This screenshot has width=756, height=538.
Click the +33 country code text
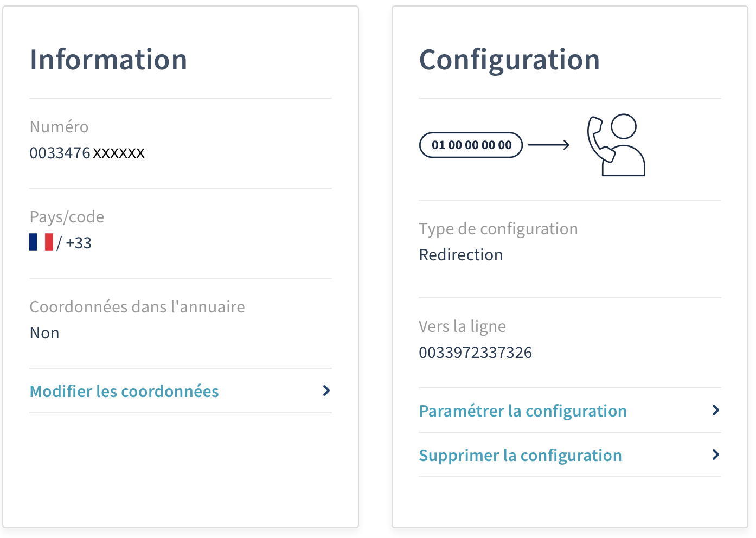click(x=79, y=243)
